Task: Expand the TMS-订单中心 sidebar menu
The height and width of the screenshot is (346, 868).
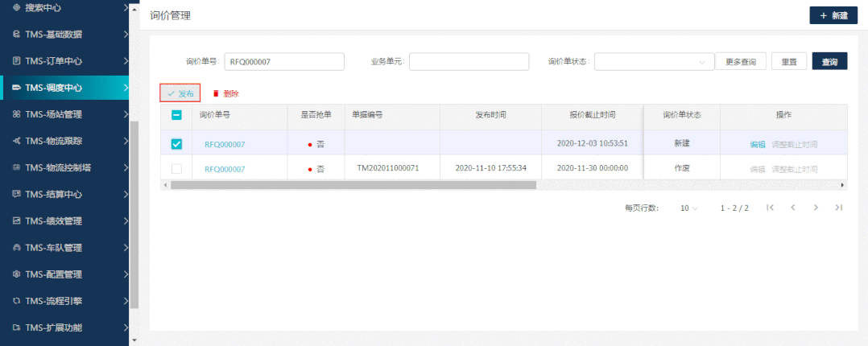Action: pos(64,61)
